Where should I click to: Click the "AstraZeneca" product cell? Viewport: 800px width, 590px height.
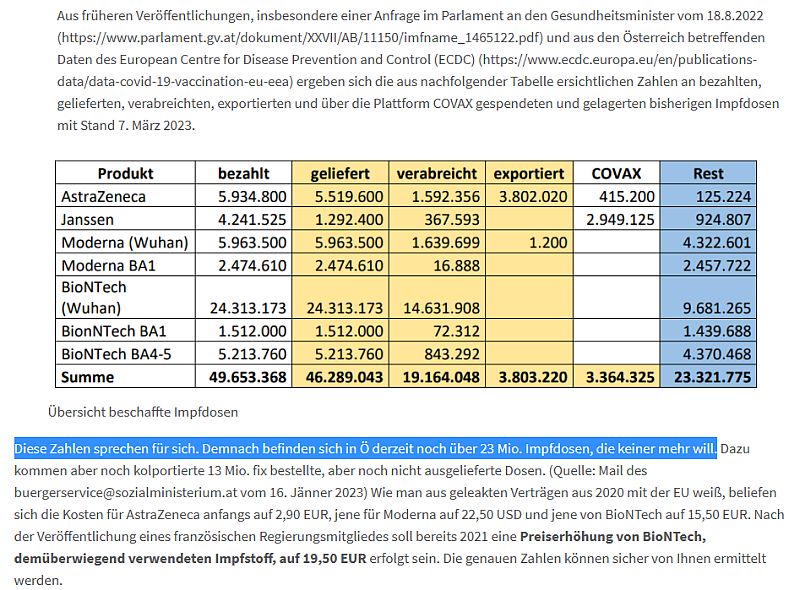[x=104, y=196]
